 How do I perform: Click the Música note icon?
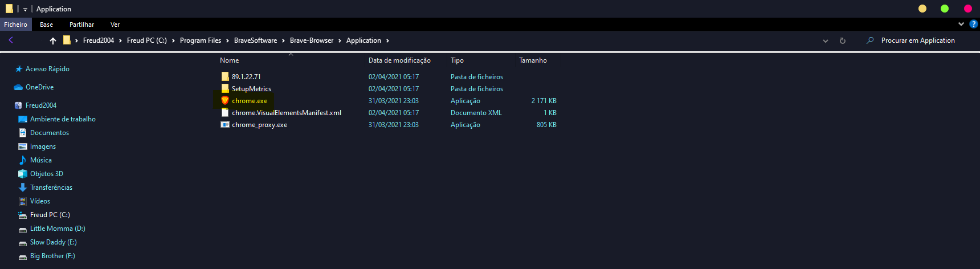(x=23, y=160)
